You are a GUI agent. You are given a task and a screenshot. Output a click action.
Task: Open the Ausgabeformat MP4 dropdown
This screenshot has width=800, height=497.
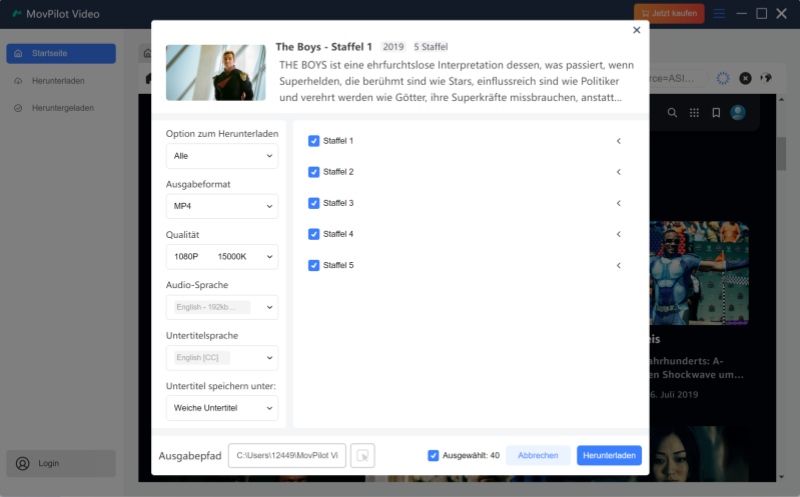click(222, 206)
